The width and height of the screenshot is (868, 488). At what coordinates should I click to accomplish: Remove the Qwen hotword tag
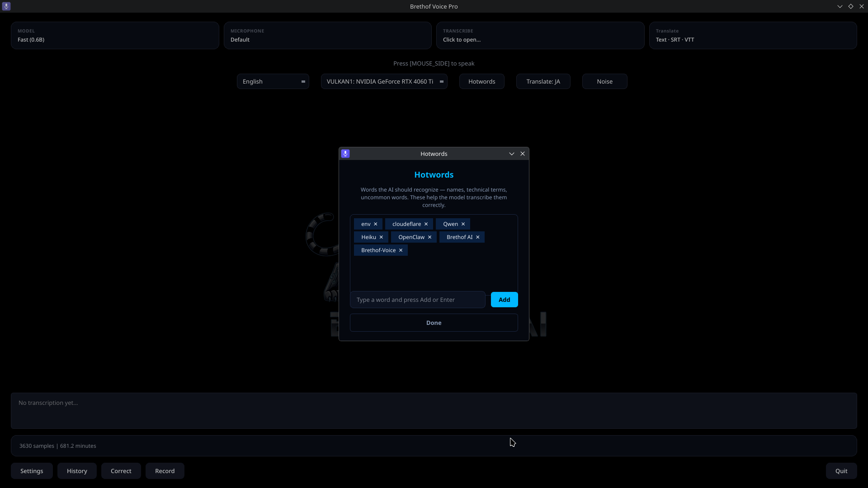point(463,224)
